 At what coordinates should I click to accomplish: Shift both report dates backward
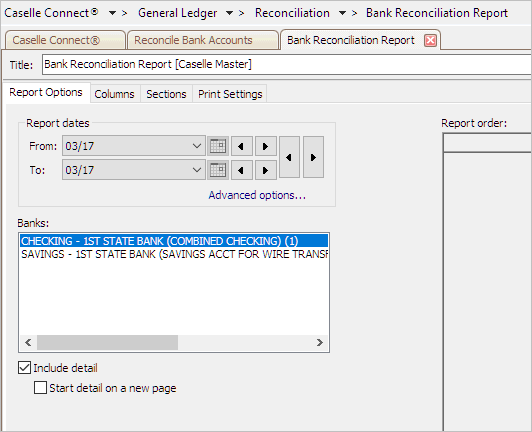click(289, 157)
